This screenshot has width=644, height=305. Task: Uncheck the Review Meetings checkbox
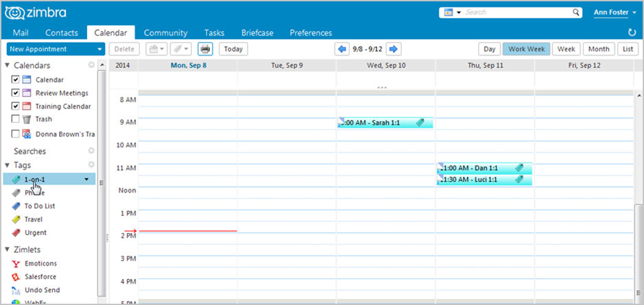coord(15,93)
